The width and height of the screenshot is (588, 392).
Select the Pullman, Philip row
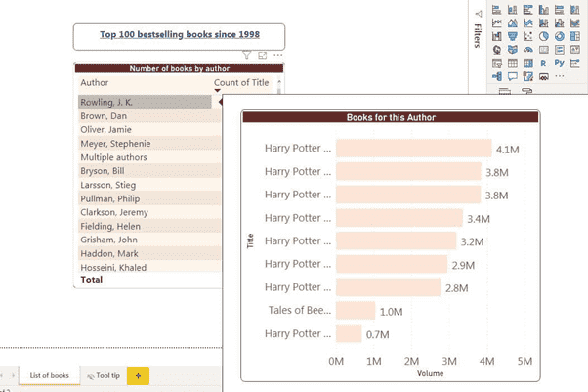[x=149, y=198]
